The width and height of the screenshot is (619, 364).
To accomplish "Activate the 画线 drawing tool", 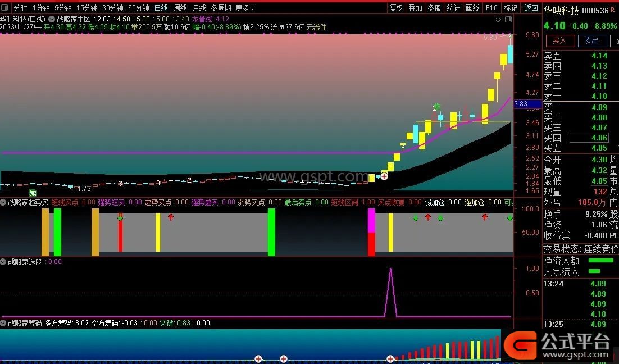I will [x=472, y=8].
